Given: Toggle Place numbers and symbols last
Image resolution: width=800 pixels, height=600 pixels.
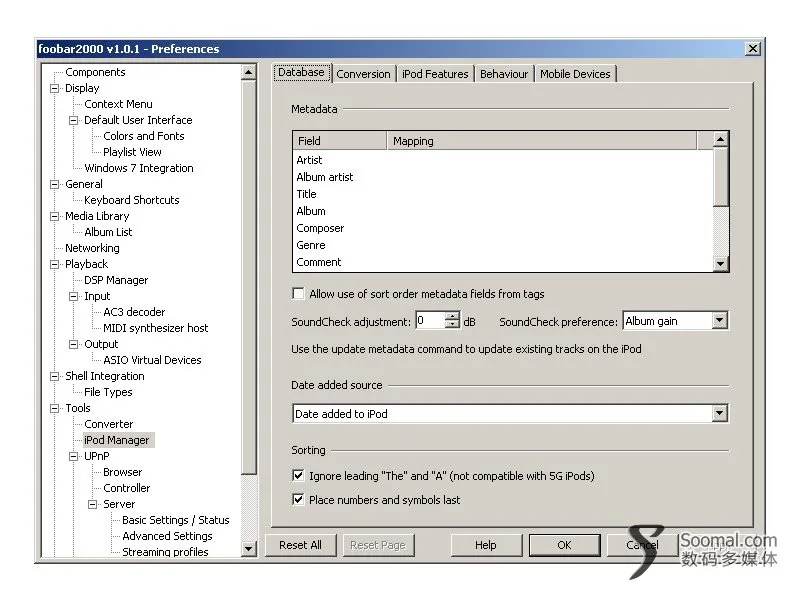Looking at the screenshot, I should coord(298,499).
